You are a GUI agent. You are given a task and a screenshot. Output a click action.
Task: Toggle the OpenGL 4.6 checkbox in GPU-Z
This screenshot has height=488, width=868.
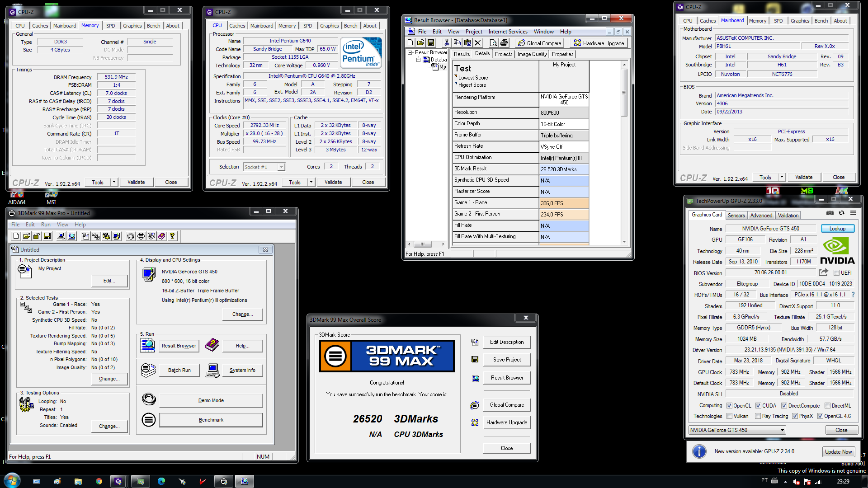click(x=820, y=416)
